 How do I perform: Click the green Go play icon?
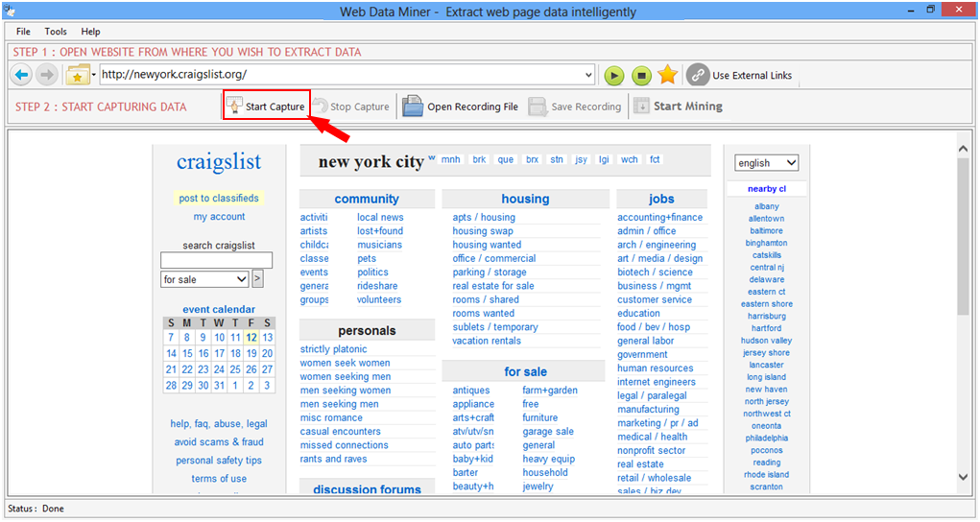(x=613, y=76)
